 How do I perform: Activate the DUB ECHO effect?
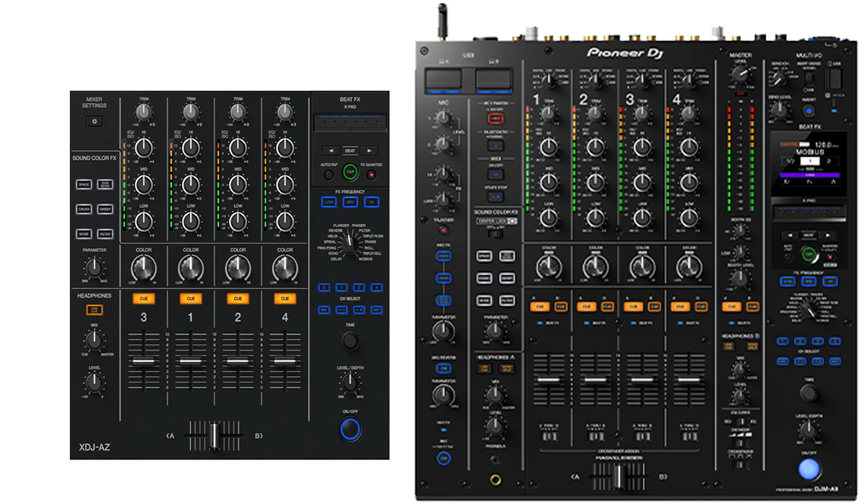(x=105, y=184)
